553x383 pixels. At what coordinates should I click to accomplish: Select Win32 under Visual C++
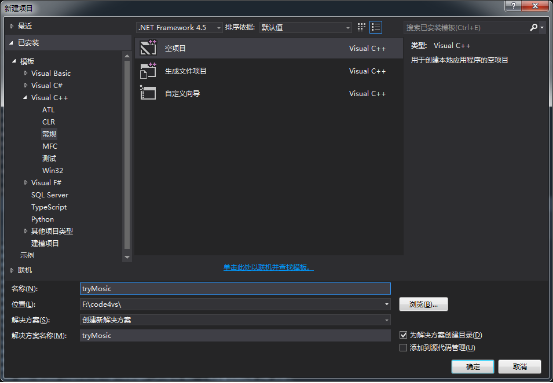coord(53,170)
